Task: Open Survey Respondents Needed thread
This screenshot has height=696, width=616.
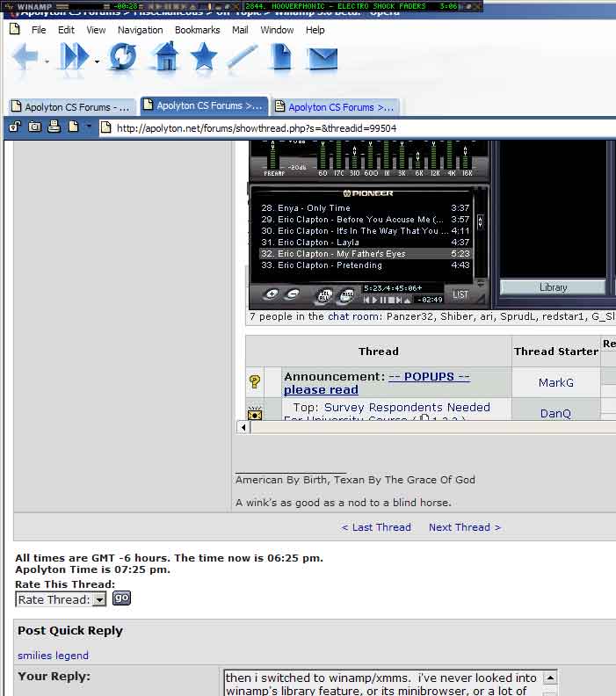Action: tap(407, 408)
